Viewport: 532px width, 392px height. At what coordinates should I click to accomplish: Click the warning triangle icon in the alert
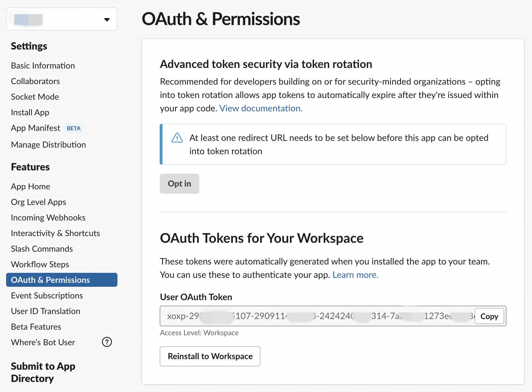coord(177,138)
